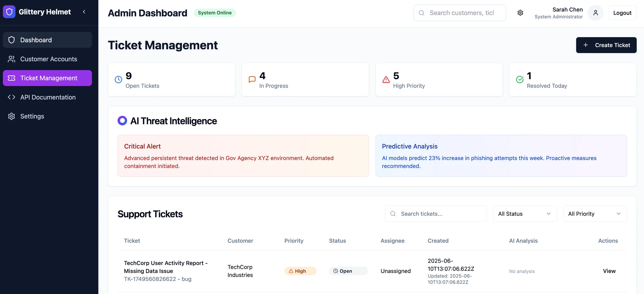Screen dimensions: 644x294
Task: Click the Glittery Helmet shield logo
Action: click(9, 12)
